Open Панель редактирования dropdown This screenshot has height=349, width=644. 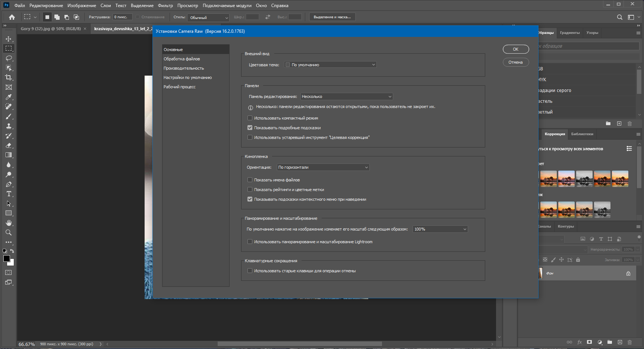click(347, 96)
